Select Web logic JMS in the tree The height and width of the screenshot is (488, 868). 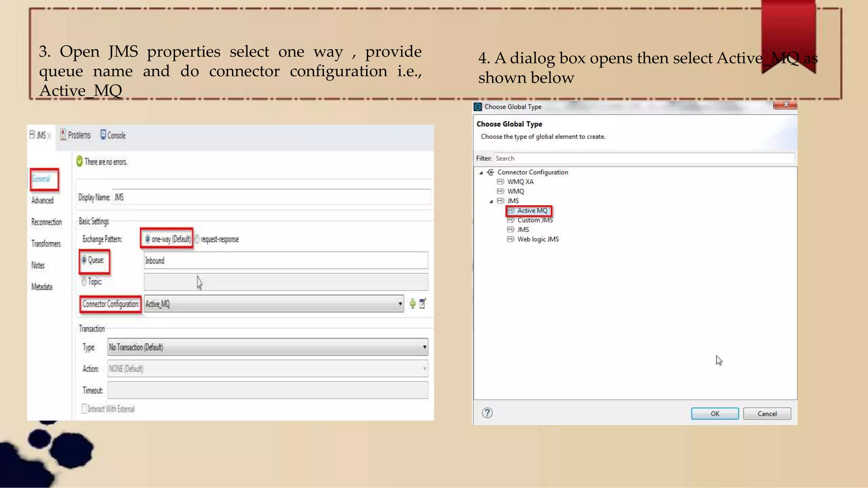(x=538, y=239)
